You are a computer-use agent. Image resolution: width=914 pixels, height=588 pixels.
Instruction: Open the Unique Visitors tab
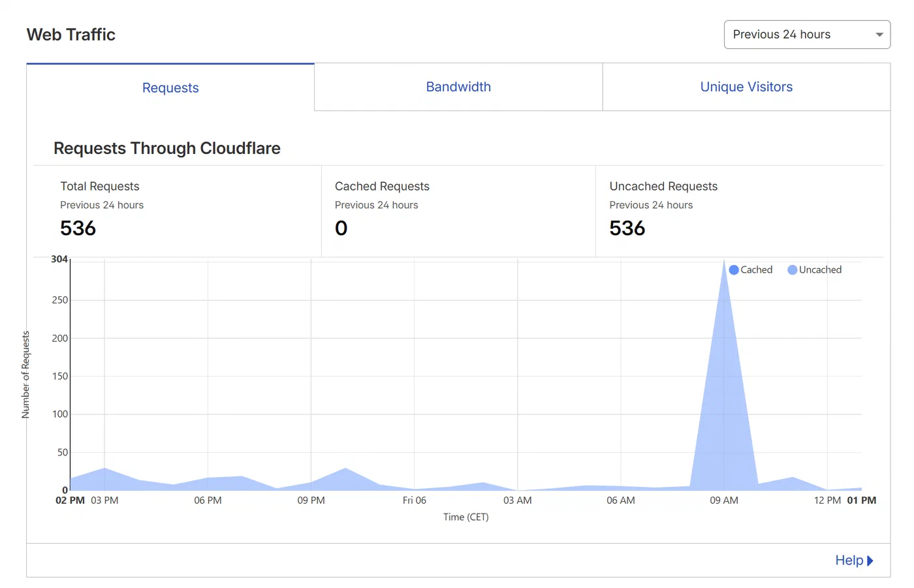click(746, 87)
